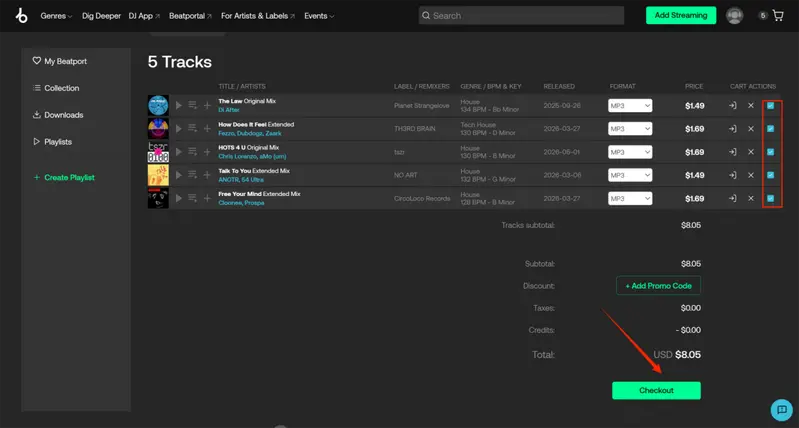
Task: Uncheck HOTS 4 U track checkbox
Action: click(770, 152)
